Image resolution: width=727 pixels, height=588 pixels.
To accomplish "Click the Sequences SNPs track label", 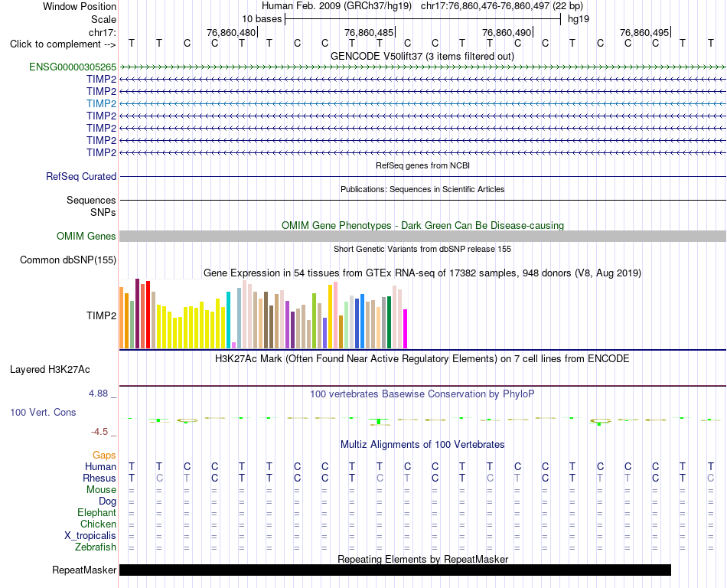I will (x=91, y=207).
